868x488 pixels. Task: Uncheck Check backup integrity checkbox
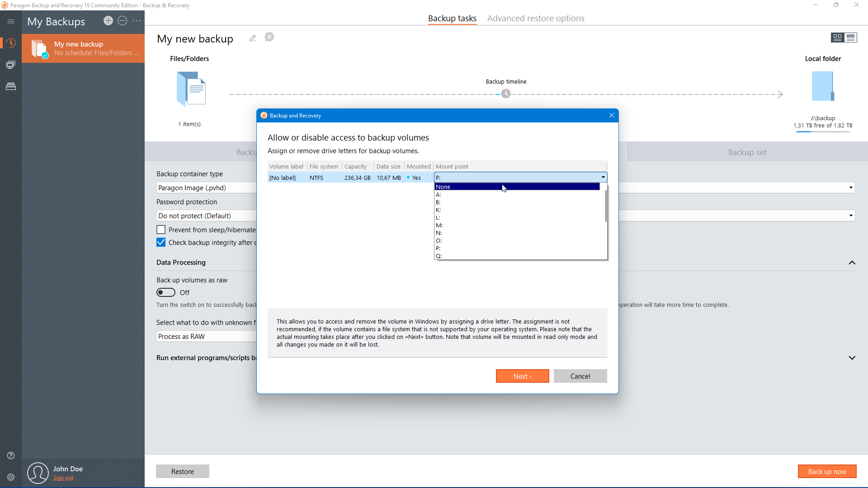[161, 242]
